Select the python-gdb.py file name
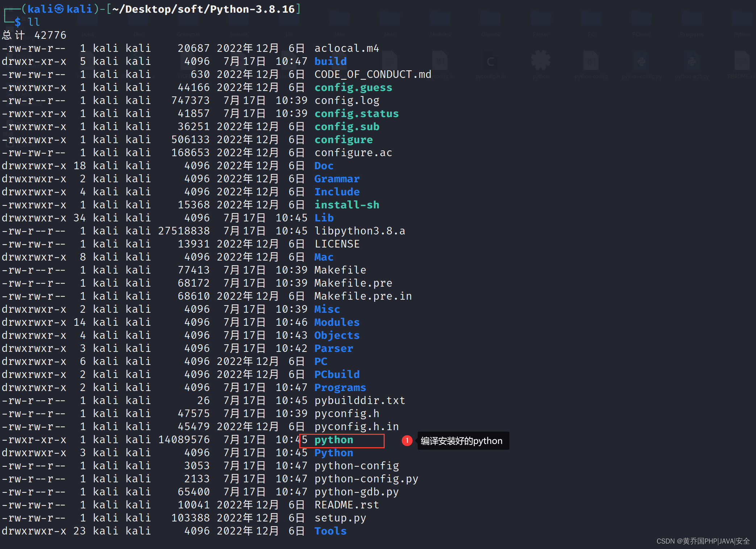756x549 pixels. 356,492
